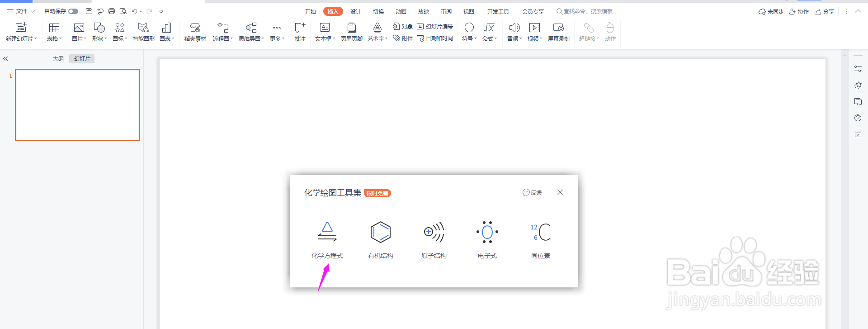Switch to the 视图 ribbon tab
Viewport: 868px width, 329px height.
tap(469, 11)
